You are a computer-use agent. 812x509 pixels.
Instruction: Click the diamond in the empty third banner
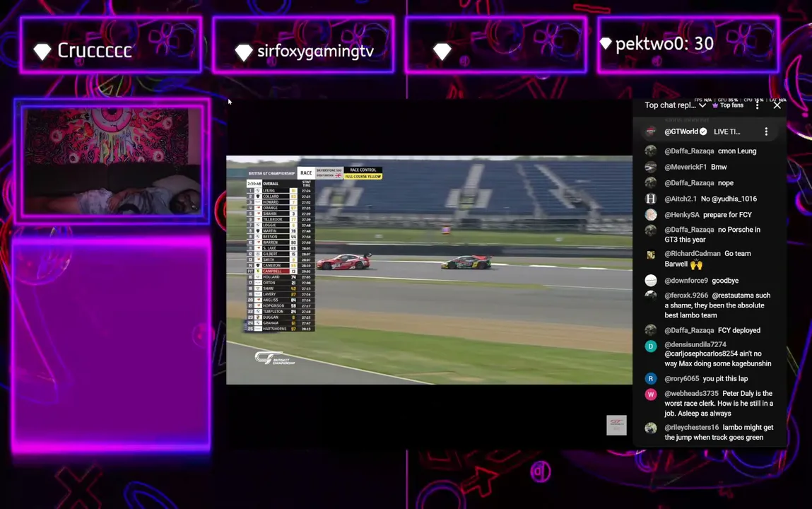(442, 52)
